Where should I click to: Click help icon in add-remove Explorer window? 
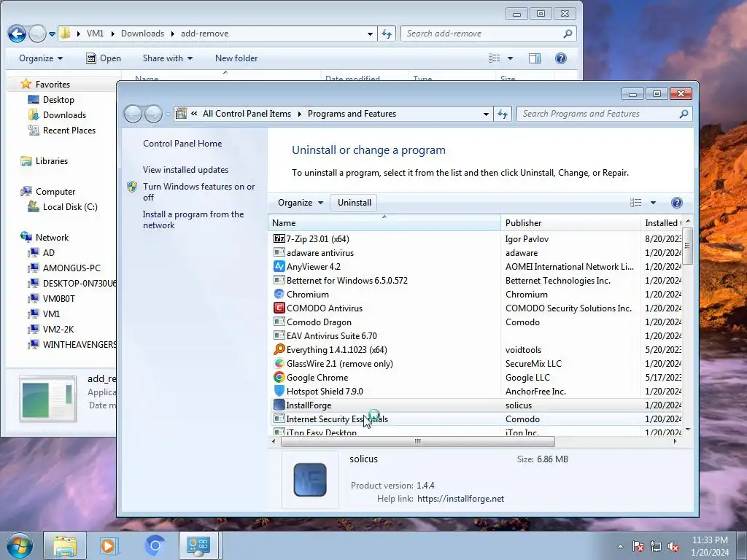coord(561,58)
